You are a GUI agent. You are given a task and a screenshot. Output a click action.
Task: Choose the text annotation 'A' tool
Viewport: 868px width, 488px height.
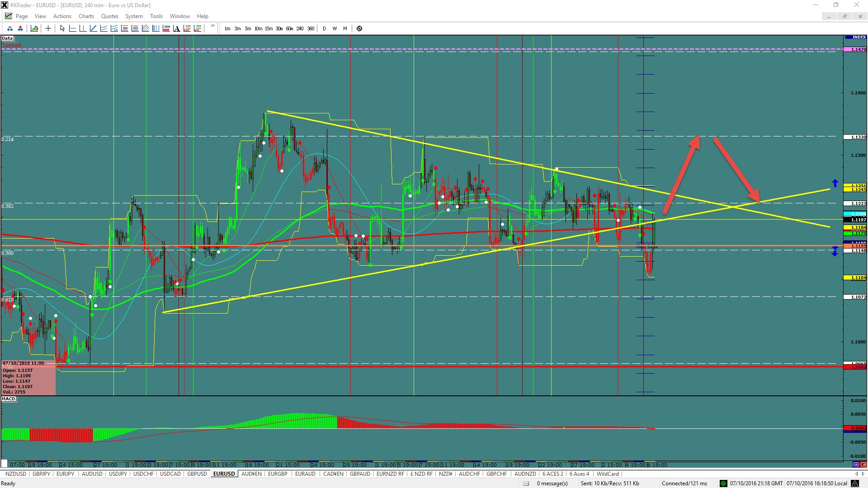176,28
